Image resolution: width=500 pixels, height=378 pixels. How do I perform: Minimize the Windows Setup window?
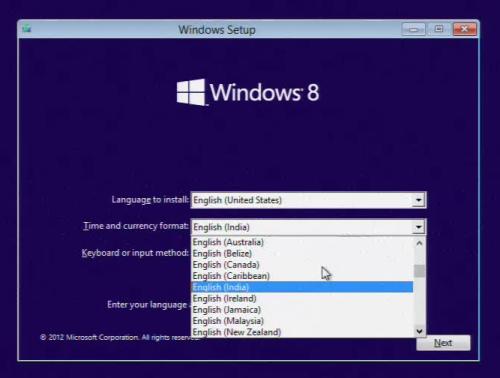click(x=413, y=29)
